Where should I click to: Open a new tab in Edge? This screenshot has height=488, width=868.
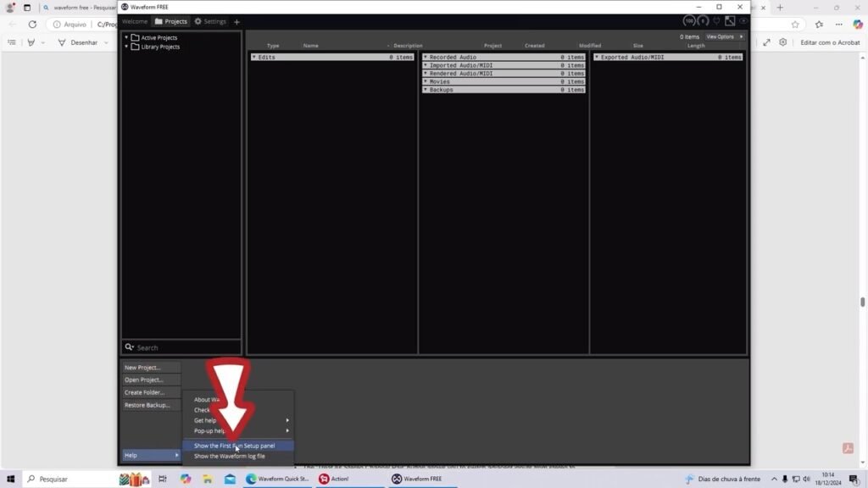[780, 8]
